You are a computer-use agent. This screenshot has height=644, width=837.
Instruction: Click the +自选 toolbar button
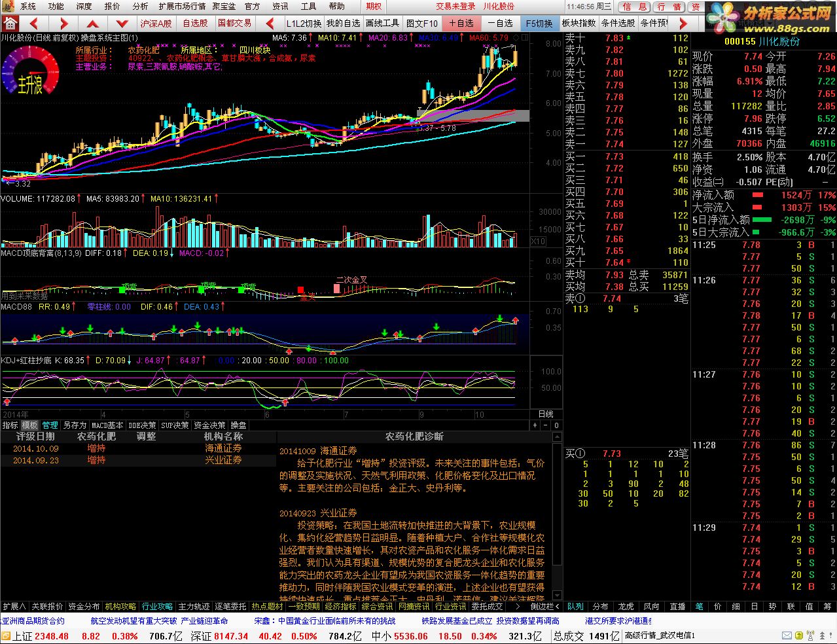tap(461, 24)
